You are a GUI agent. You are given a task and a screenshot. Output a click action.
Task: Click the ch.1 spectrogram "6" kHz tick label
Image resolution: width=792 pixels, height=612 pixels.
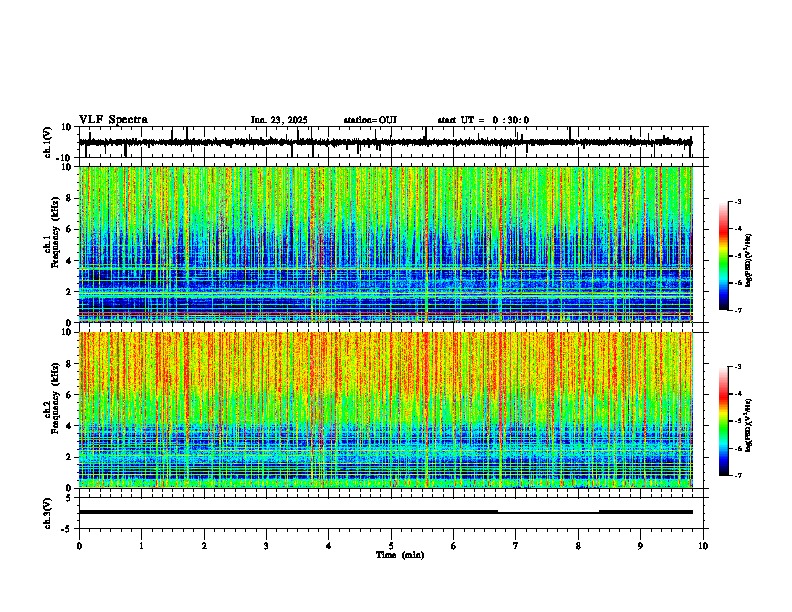click(70, 229)
